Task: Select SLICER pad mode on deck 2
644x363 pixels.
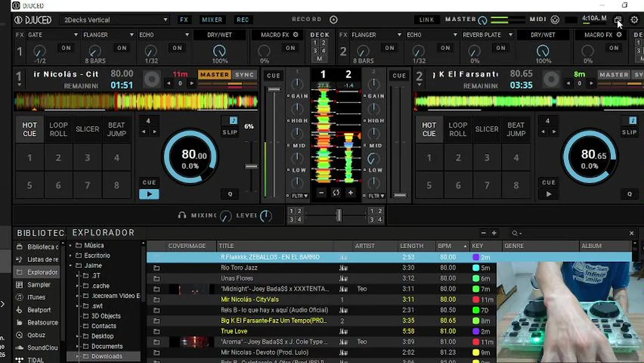Action: (487, 129)
